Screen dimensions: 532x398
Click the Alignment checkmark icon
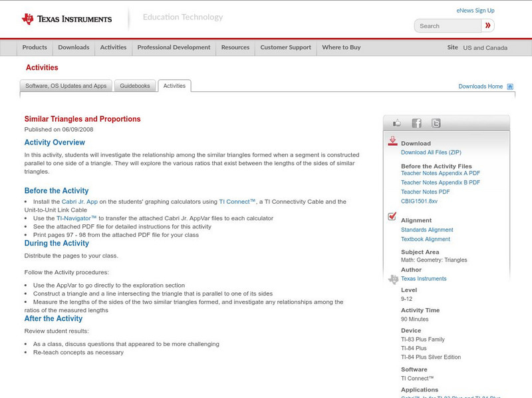click(x=392, y=216)
